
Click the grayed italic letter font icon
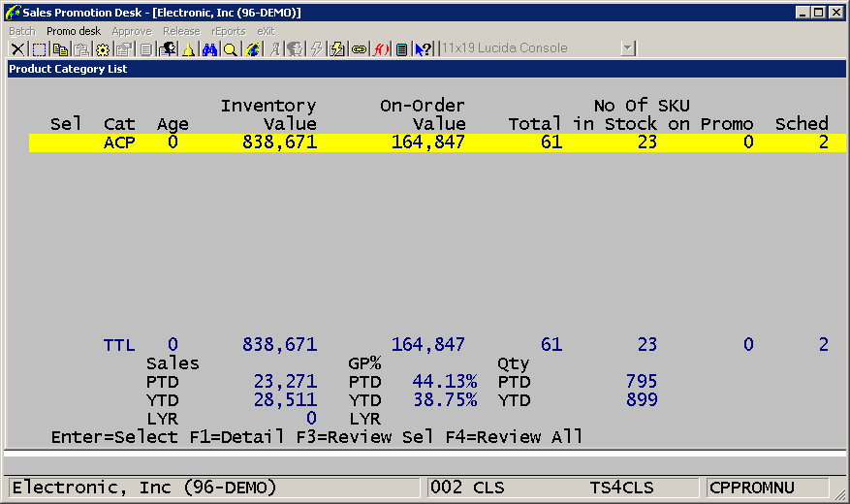point(275,49)
